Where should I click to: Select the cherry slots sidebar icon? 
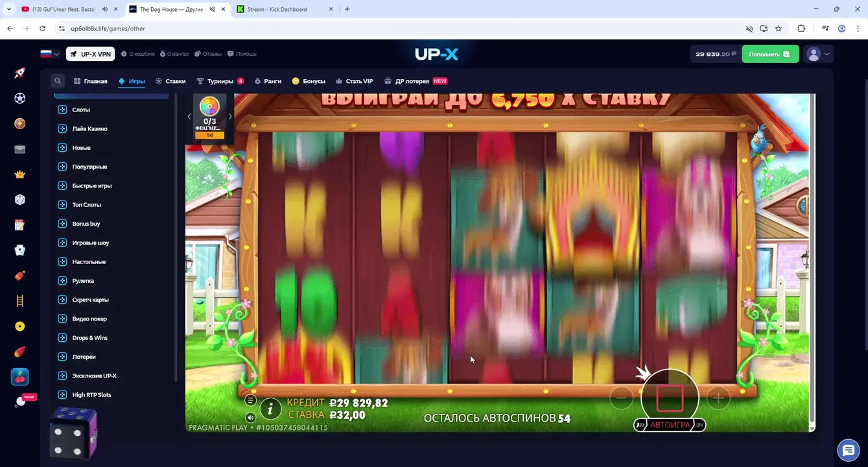pos(20,377)
